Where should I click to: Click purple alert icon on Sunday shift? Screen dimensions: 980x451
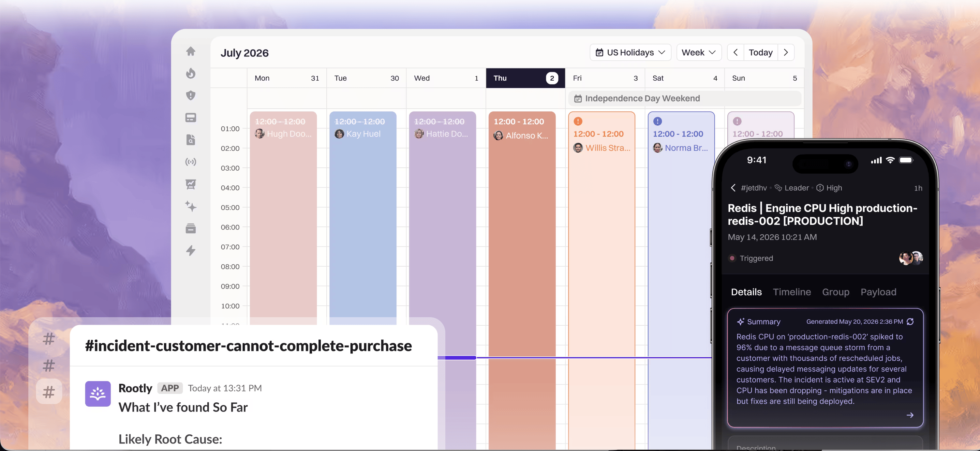[737, 121]
